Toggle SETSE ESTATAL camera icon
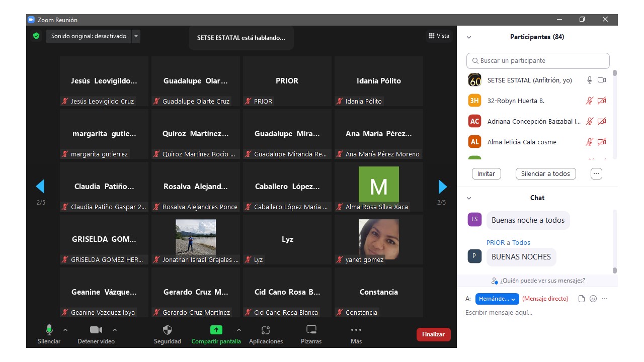The height and width of the screenshot is (362, 644). click(x=602, y=80)
